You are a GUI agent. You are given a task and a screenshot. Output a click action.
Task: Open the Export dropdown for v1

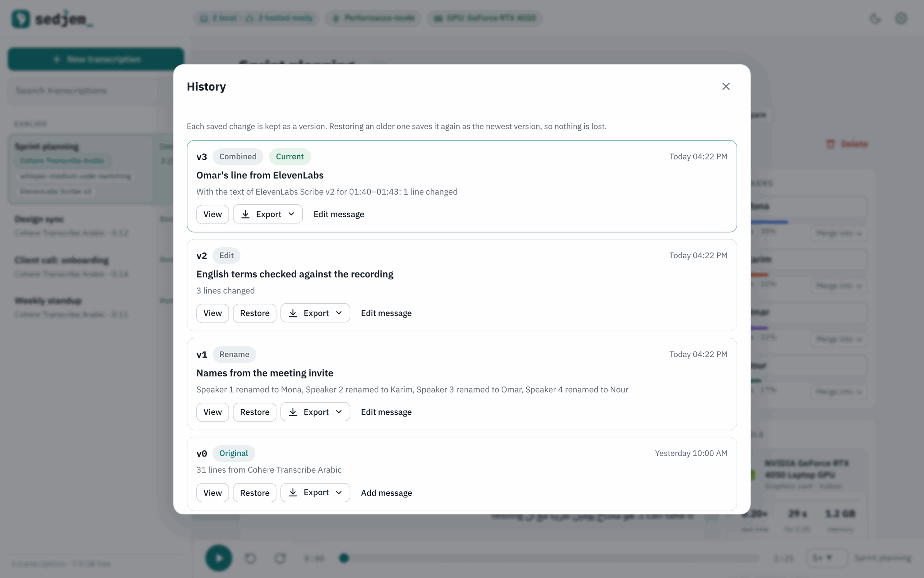(x=315, y=412)
